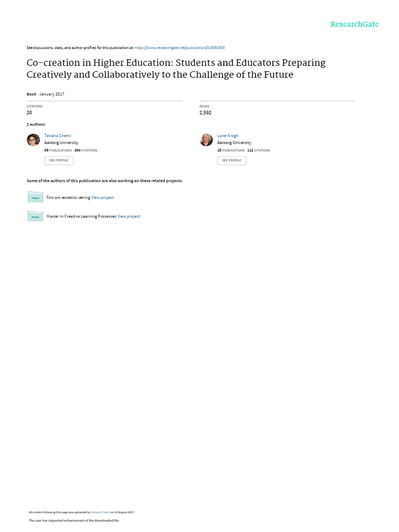This screenshot has width=399, height=532.
Task: Open the researchgate.net publication URL
Action: (180, 48)
